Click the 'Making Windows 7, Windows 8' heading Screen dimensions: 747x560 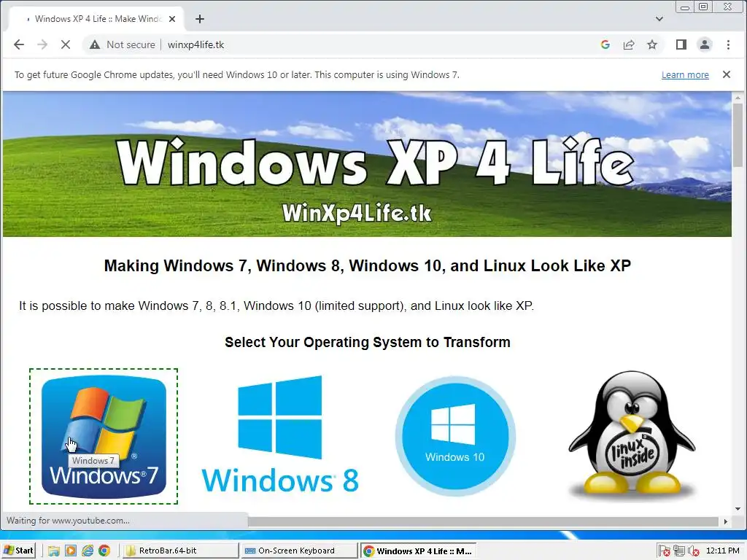368,265
